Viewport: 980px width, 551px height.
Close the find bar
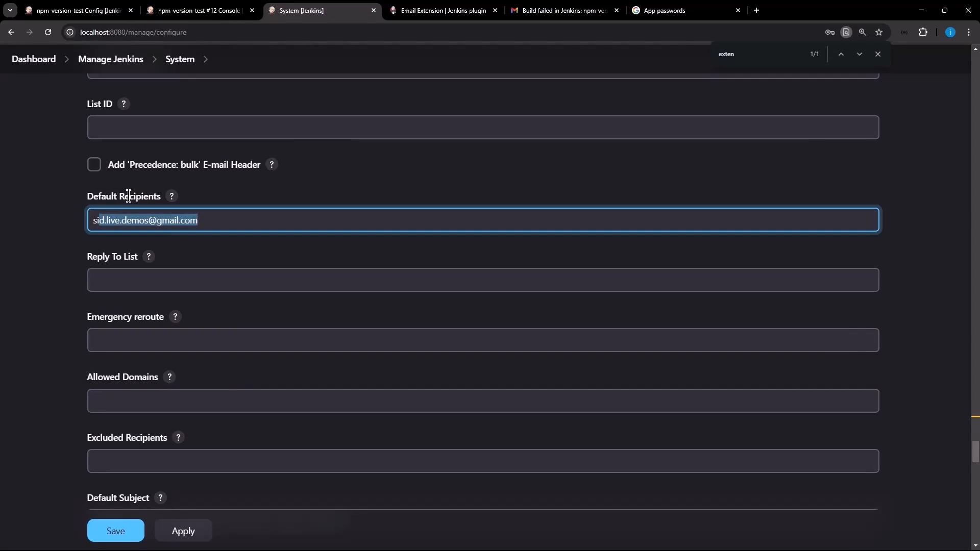pyautogui.click(x=878, y=54)
